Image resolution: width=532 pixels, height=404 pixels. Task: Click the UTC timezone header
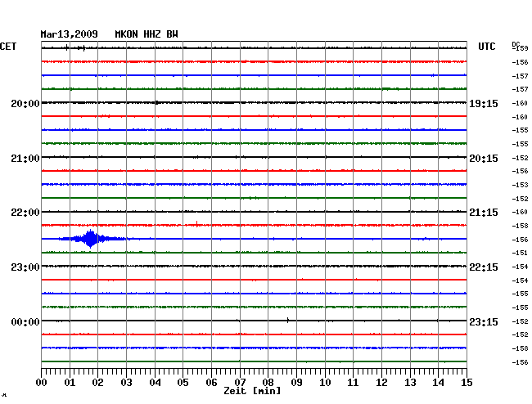(486, 47)
